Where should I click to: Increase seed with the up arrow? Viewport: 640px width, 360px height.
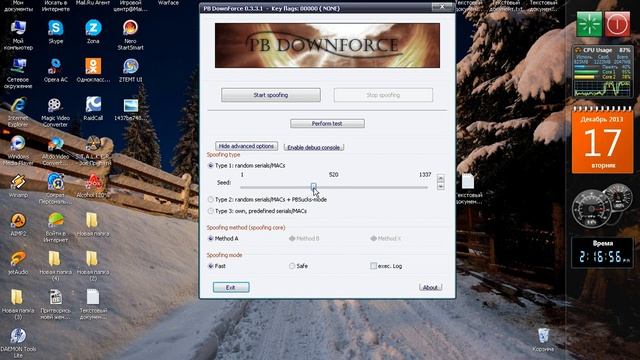[440, 178]
